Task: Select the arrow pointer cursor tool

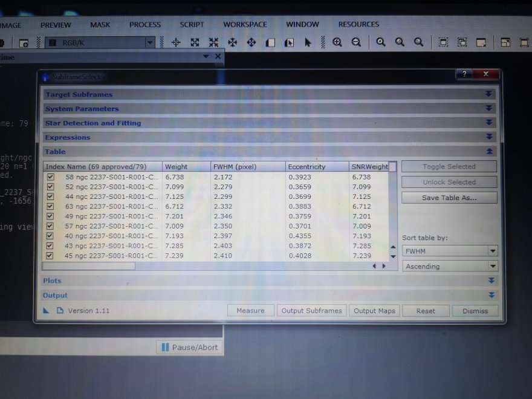Action: pyautogui.click(x=308, y=42)
